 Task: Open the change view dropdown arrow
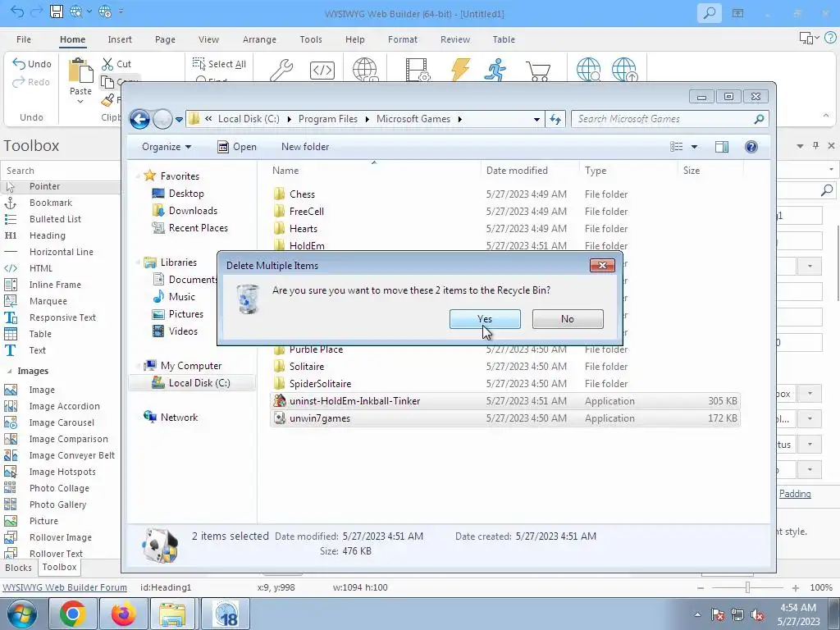(694, 147)
